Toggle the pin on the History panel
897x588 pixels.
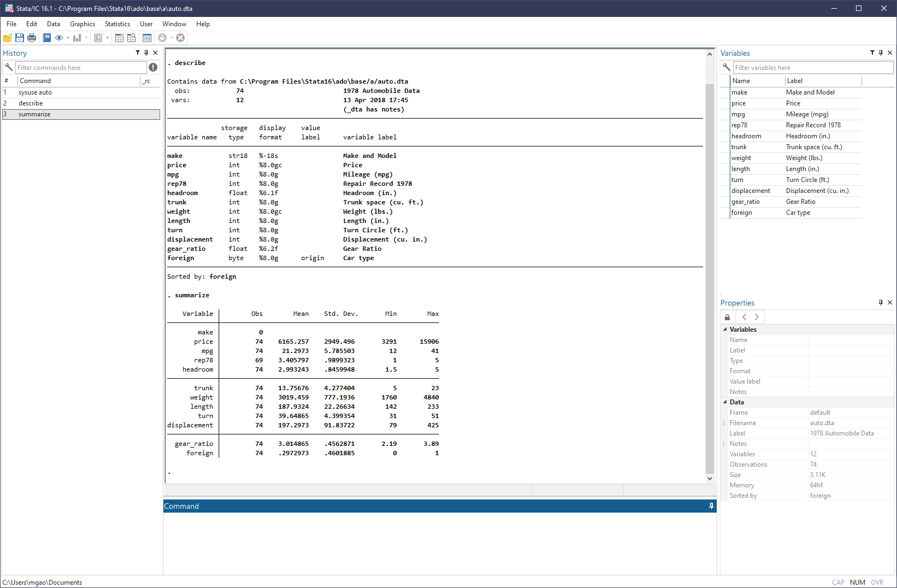146,53
